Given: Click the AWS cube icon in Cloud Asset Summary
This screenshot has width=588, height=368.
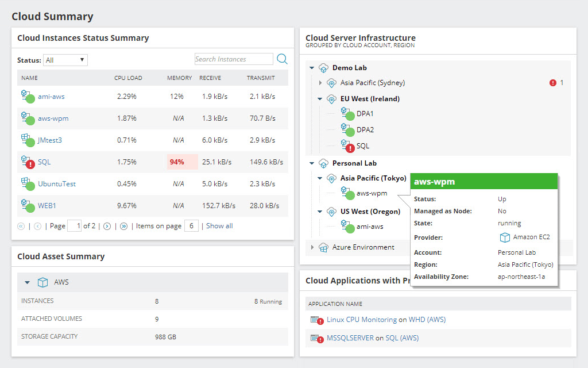Looking at the screenshot, I should pos(42,282).
